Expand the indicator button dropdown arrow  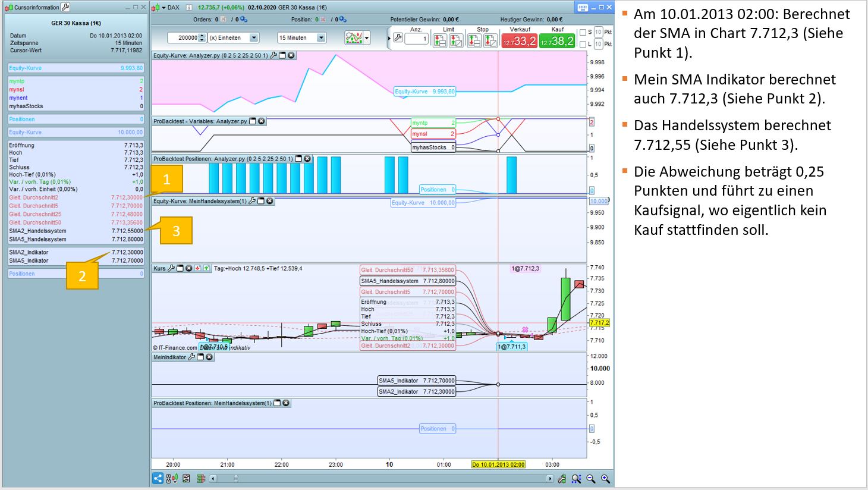[367, 38]
